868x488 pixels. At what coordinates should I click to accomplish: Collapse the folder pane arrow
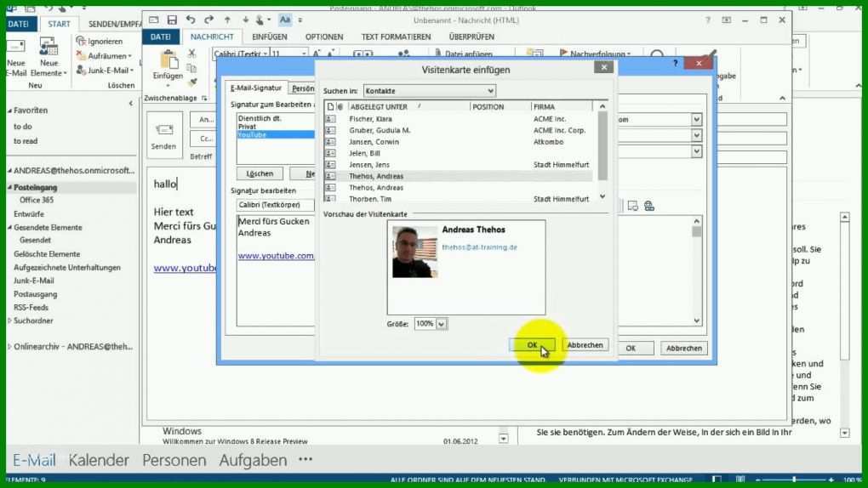pos(131,103)
